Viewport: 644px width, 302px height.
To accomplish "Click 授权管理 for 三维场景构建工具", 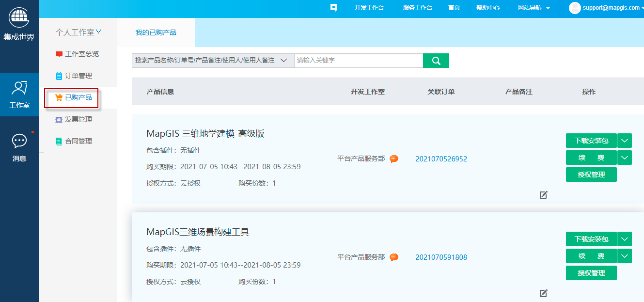I will tap(591, 273).
